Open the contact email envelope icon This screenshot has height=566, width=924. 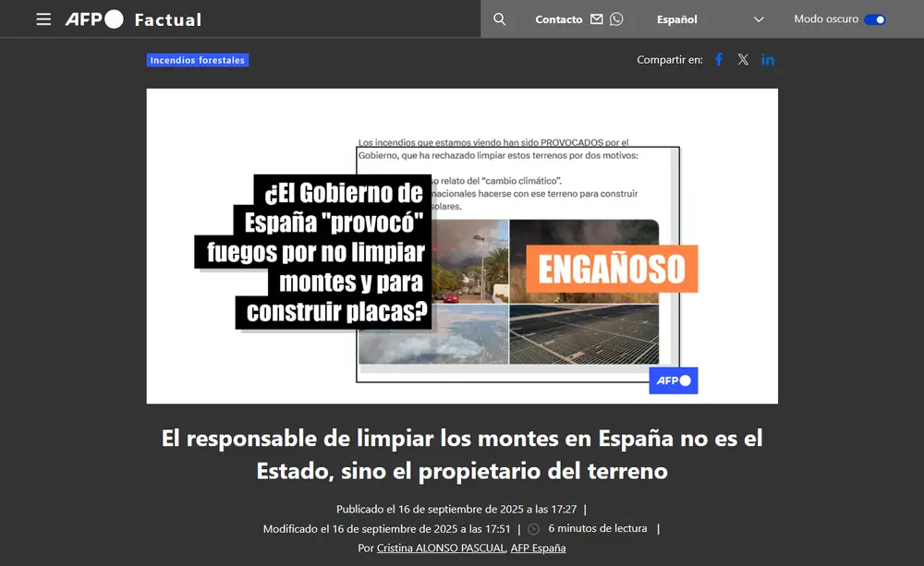coord(596,19)
